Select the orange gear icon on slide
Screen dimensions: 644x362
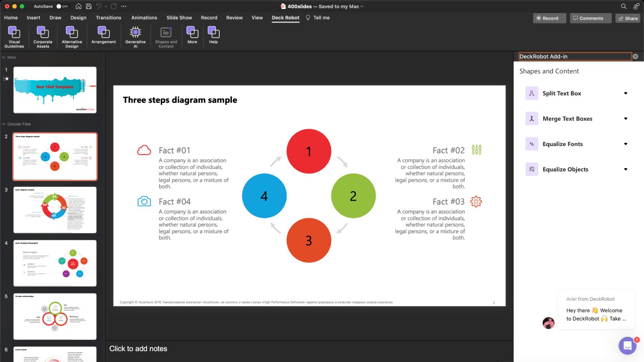(476, 201)
